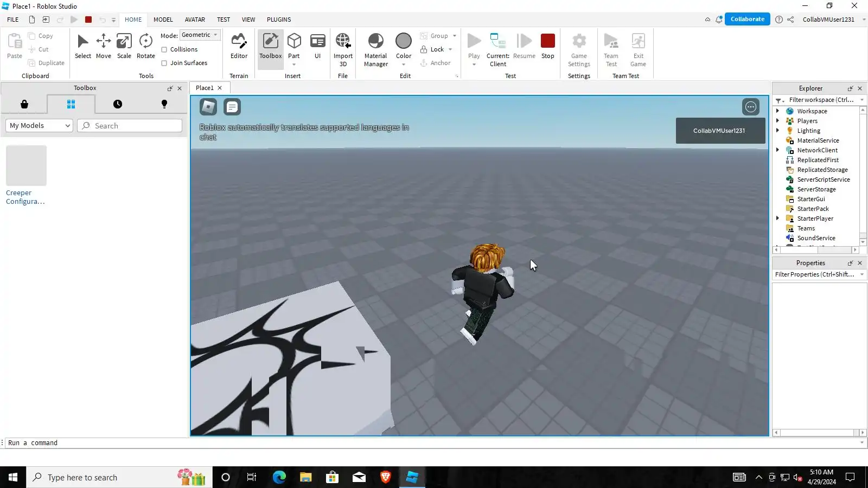Viewport: 868px width, 488px height.
Task: Open the My Models dropdown
Action: coord(39,126)
